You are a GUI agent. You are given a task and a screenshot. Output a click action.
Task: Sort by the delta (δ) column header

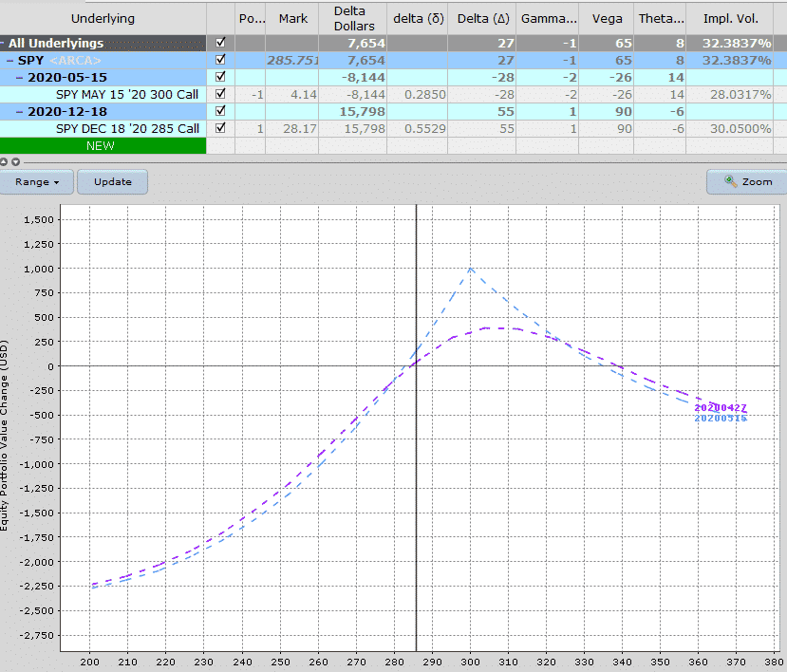(418, 19)
